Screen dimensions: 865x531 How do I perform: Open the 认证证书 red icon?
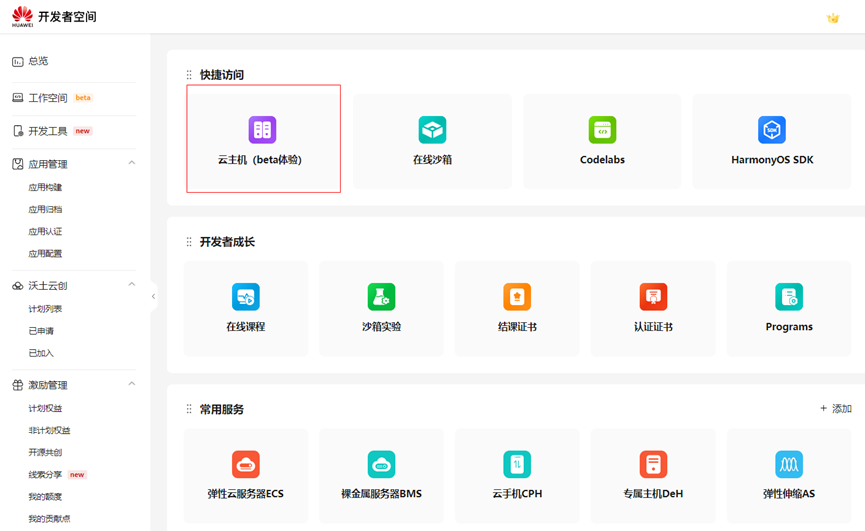point(653,297)
